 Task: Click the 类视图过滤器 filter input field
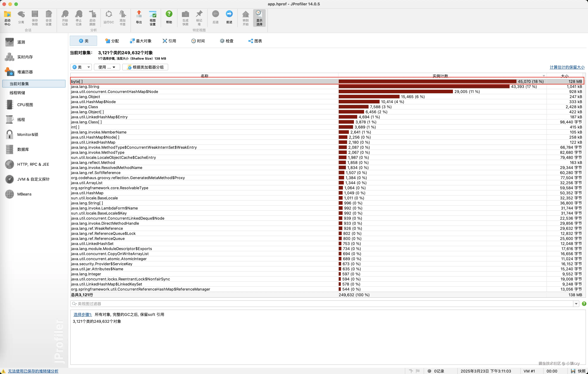pyautogui.click(x=317, y=304)
